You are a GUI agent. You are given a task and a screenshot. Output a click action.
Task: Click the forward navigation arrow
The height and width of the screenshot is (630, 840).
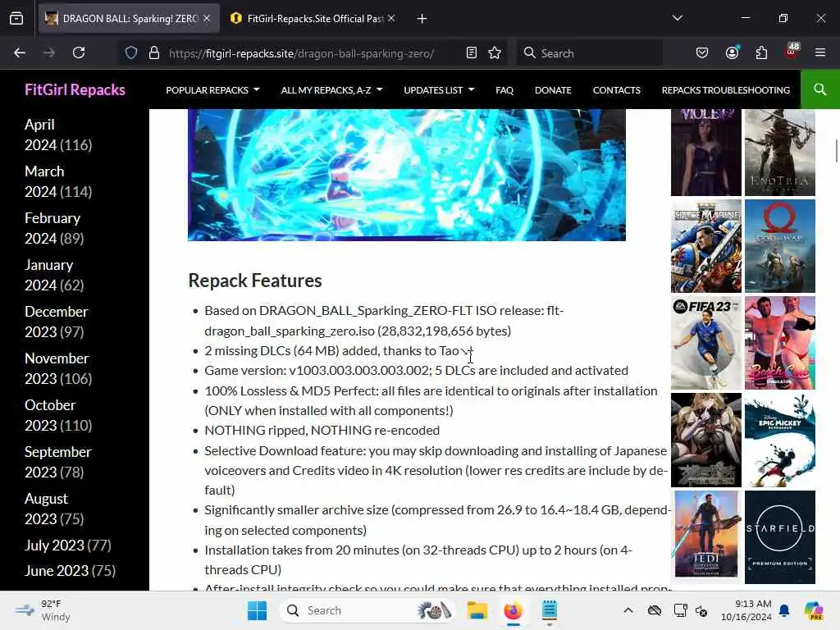click(x=48, y=52)
